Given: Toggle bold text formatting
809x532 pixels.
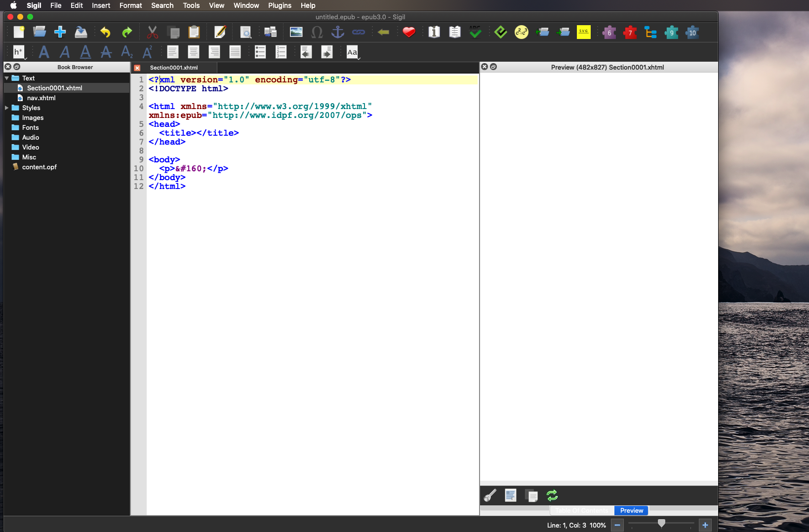Looking at the screenshot, I should (44, 52).
